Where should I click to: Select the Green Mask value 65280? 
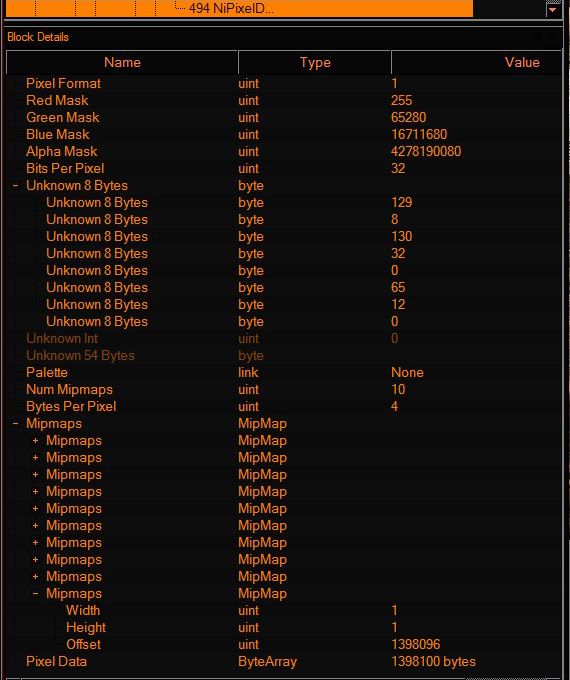tap(409, 118)
